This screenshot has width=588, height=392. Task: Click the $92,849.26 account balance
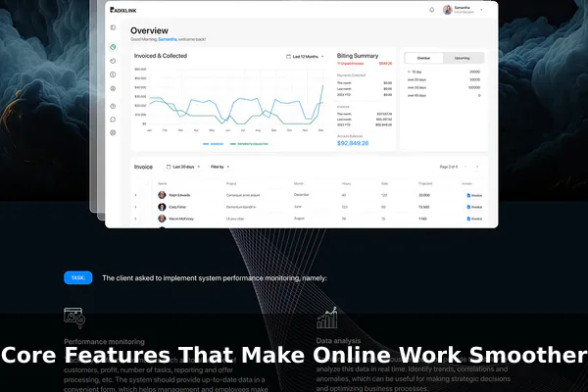point(353,143)
